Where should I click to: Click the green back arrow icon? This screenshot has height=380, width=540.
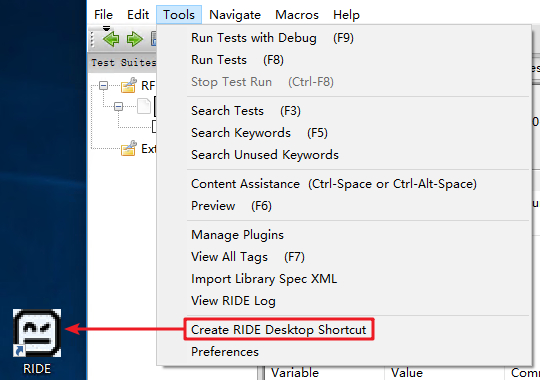click(111, 39)
